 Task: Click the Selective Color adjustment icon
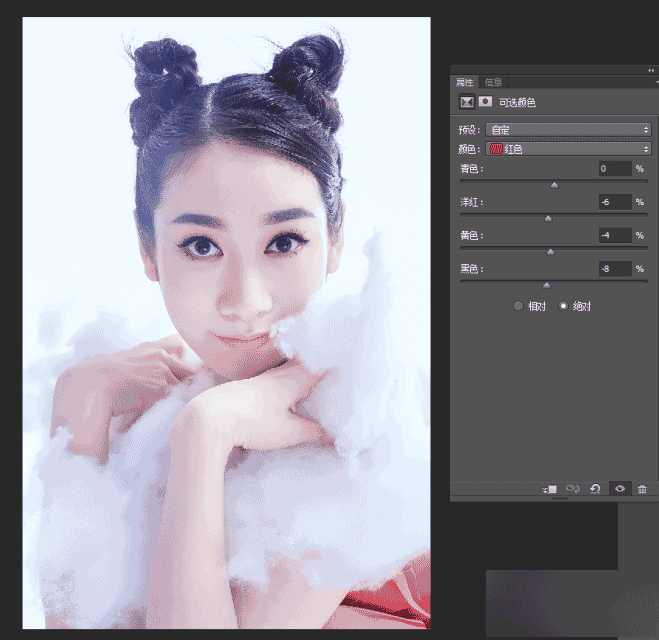(466, 102)
